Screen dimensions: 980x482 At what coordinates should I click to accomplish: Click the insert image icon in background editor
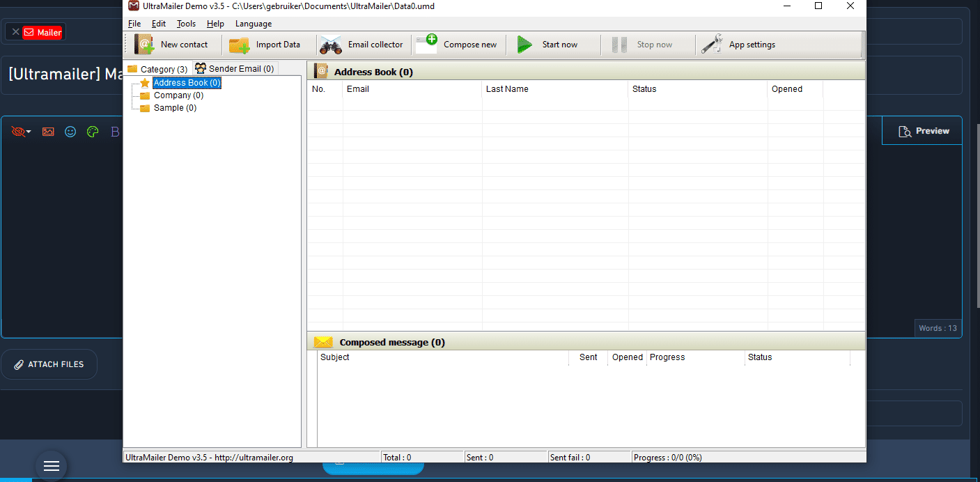point(48,132)
